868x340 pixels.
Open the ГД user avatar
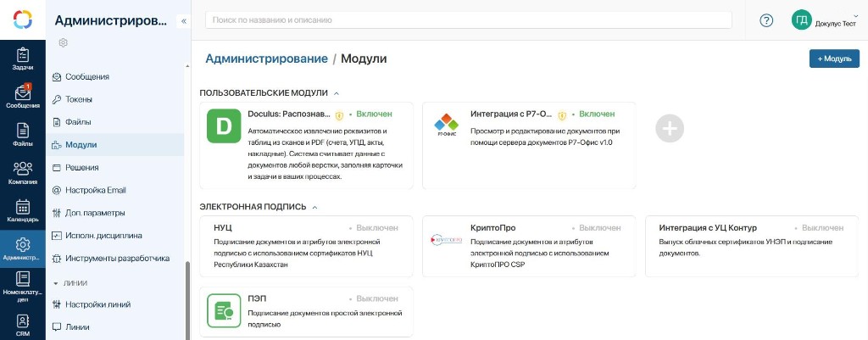point(801,20)
